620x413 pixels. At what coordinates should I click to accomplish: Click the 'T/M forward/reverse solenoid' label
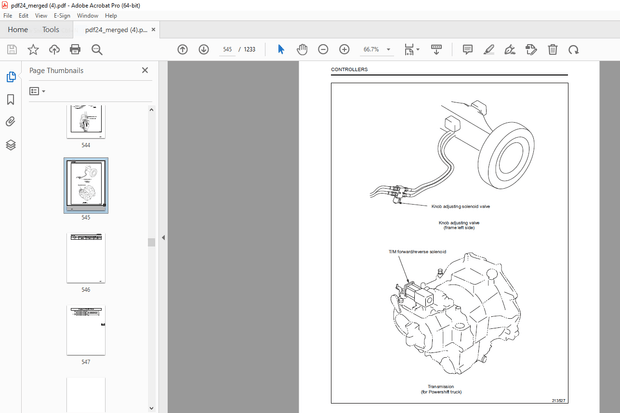[418, 252]
